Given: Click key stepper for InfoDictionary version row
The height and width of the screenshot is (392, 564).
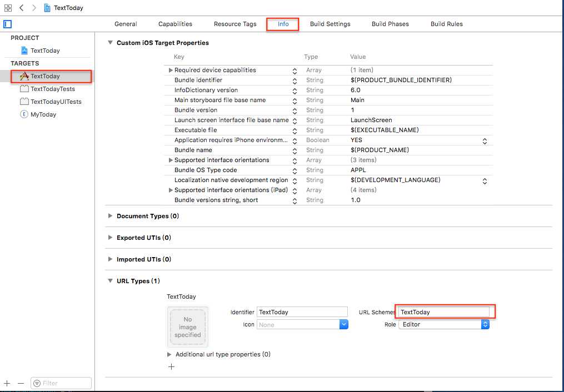Looking at the screenshot, I should 295,91.
